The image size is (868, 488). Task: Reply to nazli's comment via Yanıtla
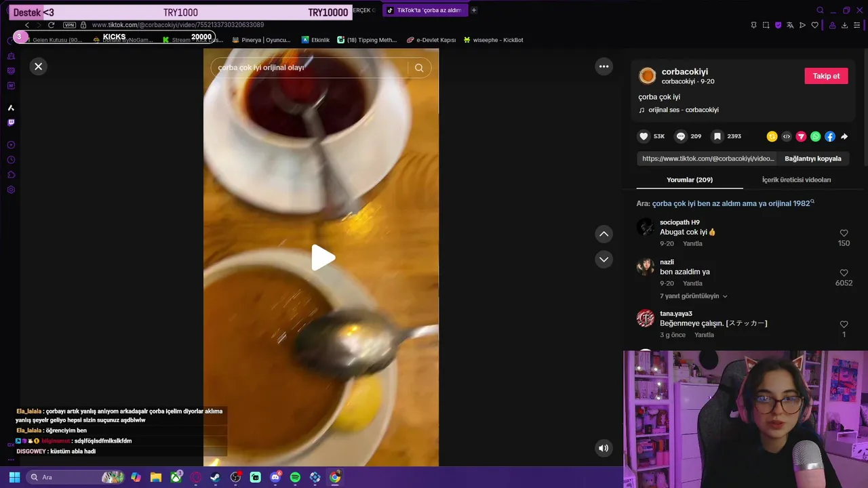[692, 283]
